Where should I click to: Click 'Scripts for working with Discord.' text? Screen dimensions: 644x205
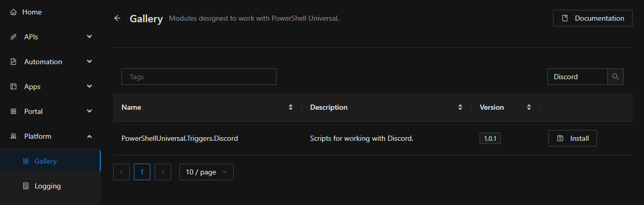(362, 138)
